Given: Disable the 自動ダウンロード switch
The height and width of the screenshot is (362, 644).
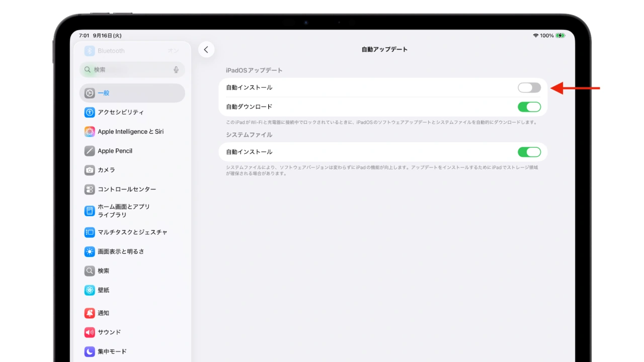Looking at the screenshot, I should pos(529,106).
